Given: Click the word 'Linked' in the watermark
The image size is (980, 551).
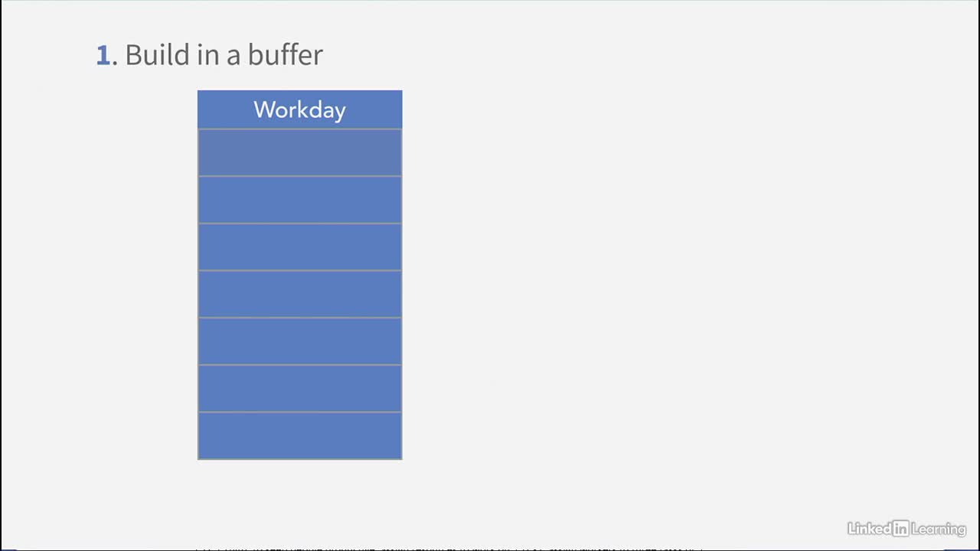Looking at the screenshot, I should (x=870, y=528).
